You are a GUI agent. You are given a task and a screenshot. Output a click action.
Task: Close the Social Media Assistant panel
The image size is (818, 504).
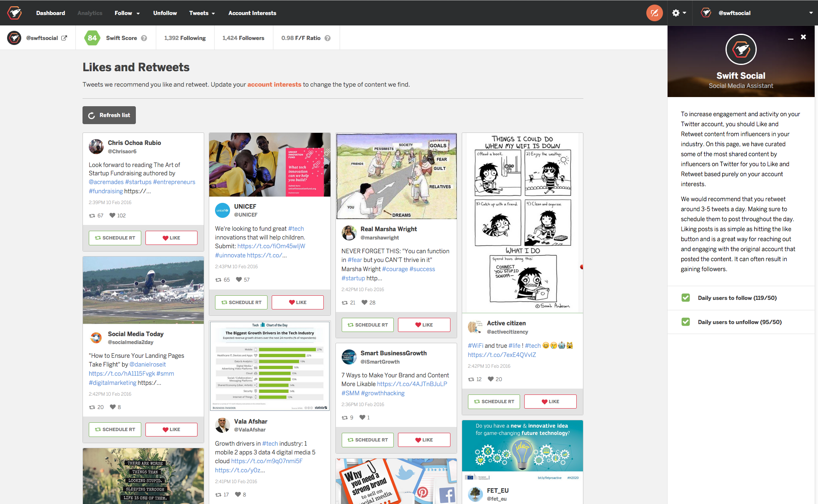803,37
